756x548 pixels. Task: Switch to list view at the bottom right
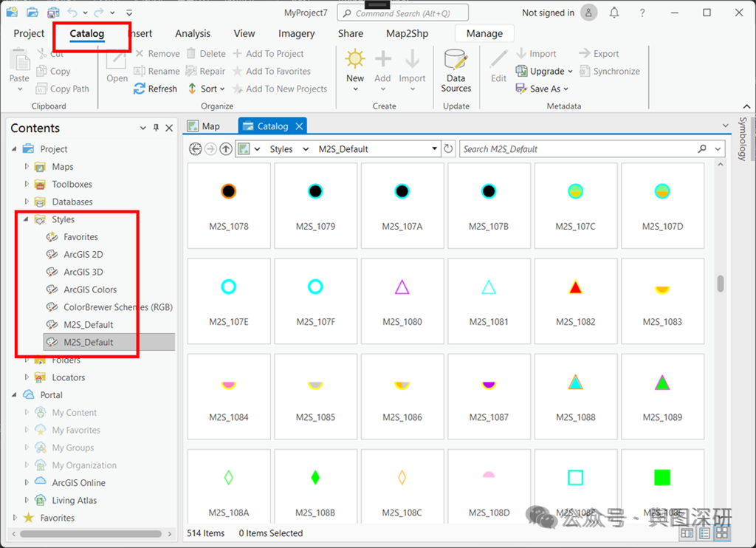[x=704, y=533]
